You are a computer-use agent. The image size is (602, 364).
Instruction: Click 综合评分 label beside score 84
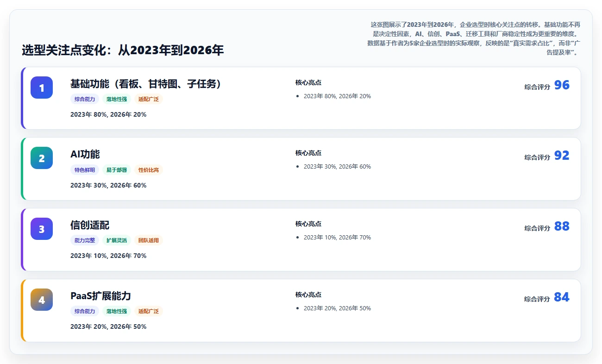pos(537,299)
